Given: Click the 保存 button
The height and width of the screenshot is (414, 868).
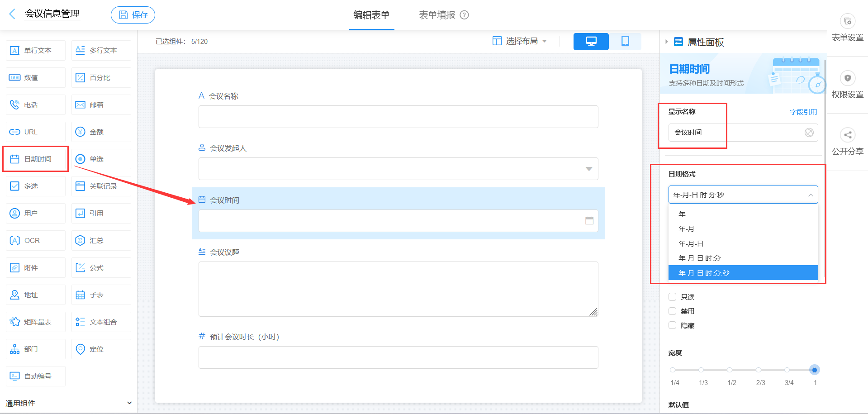Looking at the screenshot, I should (133, 14).
